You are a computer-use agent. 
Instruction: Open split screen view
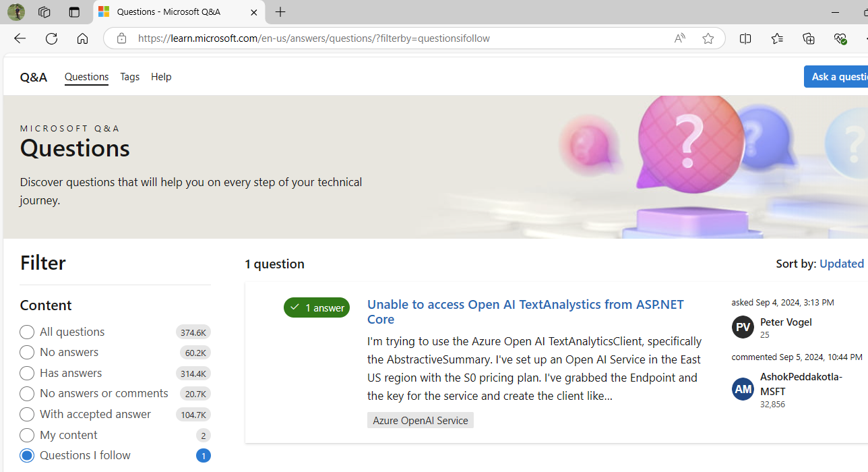745,38
